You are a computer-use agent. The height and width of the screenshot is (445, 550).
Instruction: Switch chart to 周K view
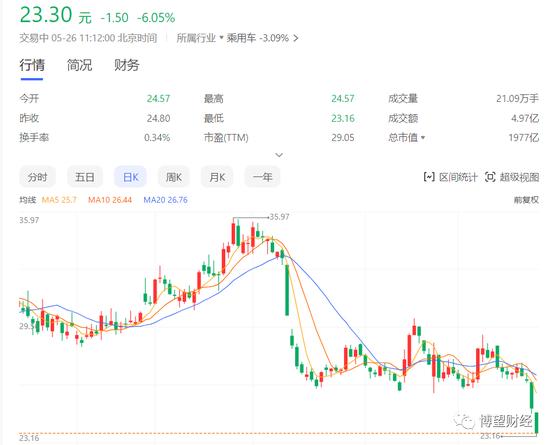coord(174,177)
